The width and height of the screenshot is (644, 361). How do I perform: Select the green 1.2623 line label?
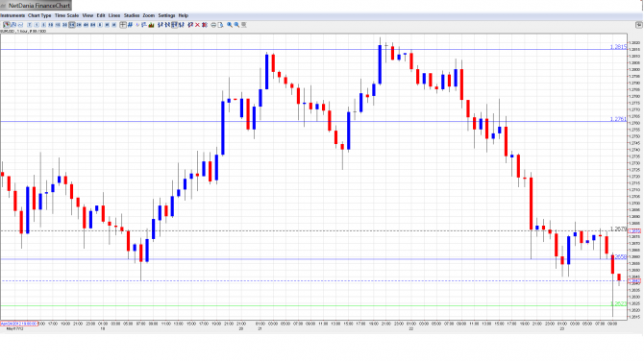coord(619,303)
